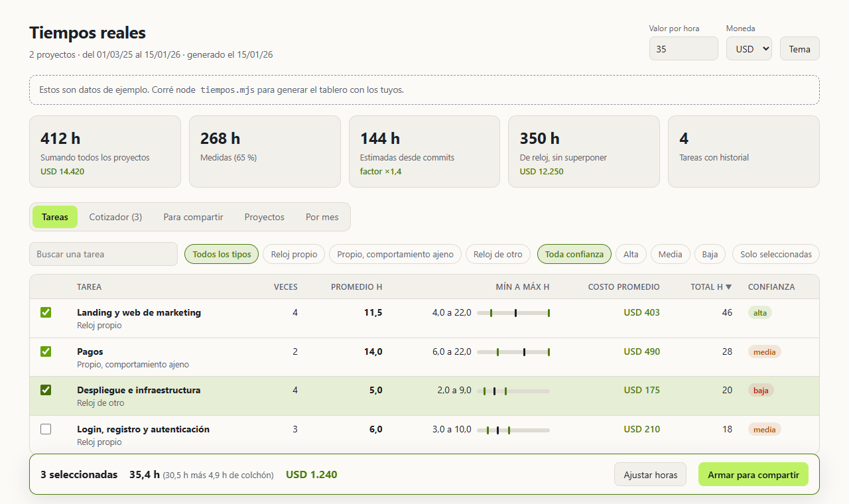Click the Ajustar horas button
849x504 pixels.
(651, 475)
